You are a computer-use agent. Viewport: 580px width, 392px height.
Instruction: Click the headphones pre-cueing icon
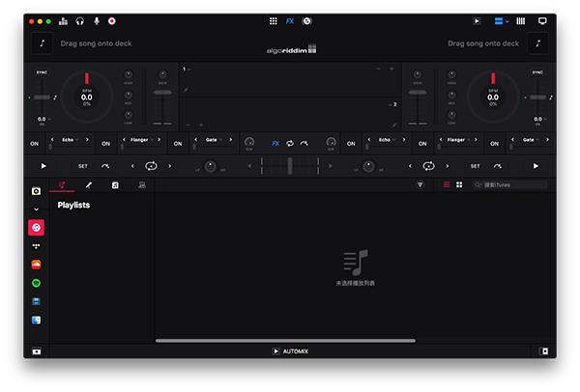[79, 20]
